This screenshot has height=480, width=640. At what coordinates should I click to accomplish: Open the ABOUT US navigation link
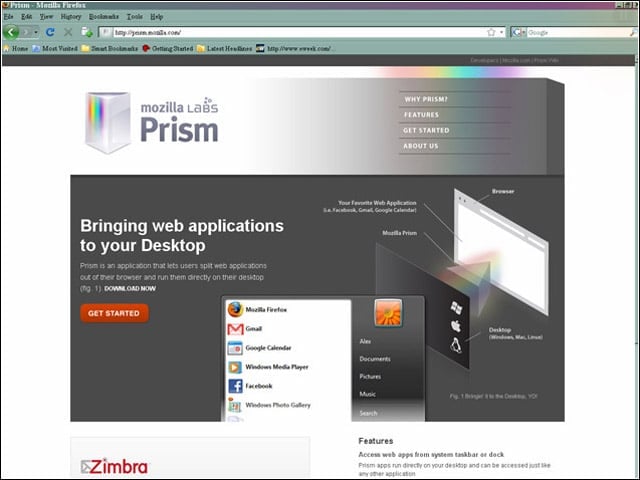click(x=421, y=146)
